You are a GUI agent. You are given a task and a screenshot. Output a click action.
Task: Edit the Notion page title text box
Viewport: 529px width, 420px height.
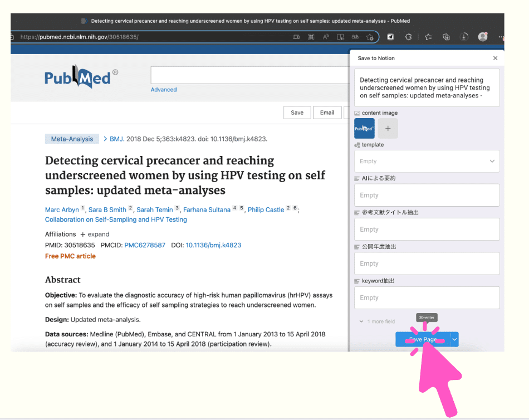[x=427, y=88]
